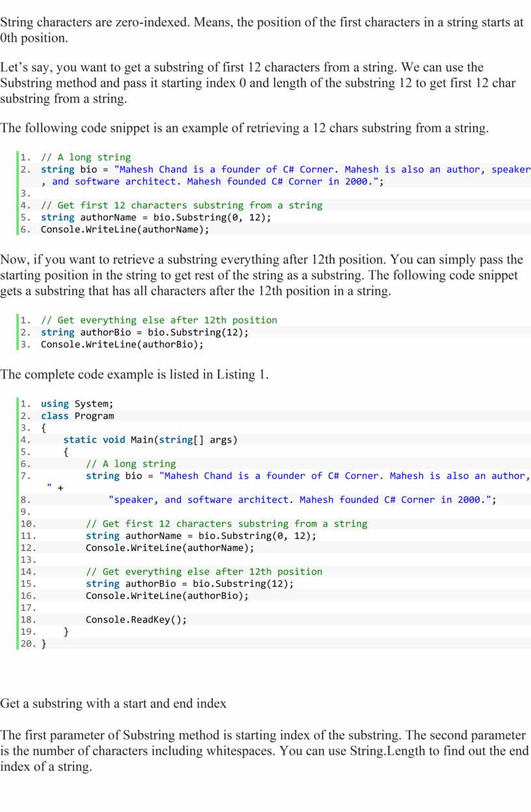
Task: Click listing line 8 starting with "speaker, and software"
Action: click(x=302, y=500)
